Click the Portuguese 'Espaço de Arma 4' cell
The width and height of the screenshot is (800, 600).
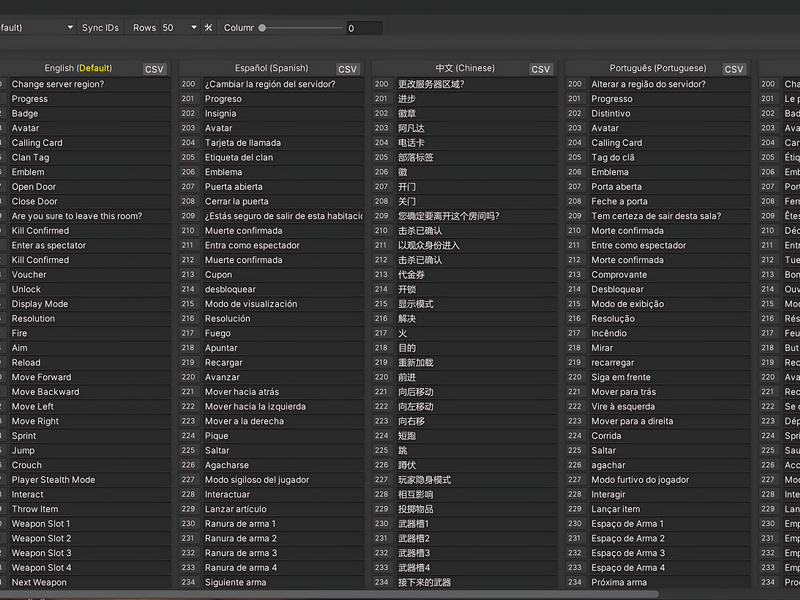[670, 568]
